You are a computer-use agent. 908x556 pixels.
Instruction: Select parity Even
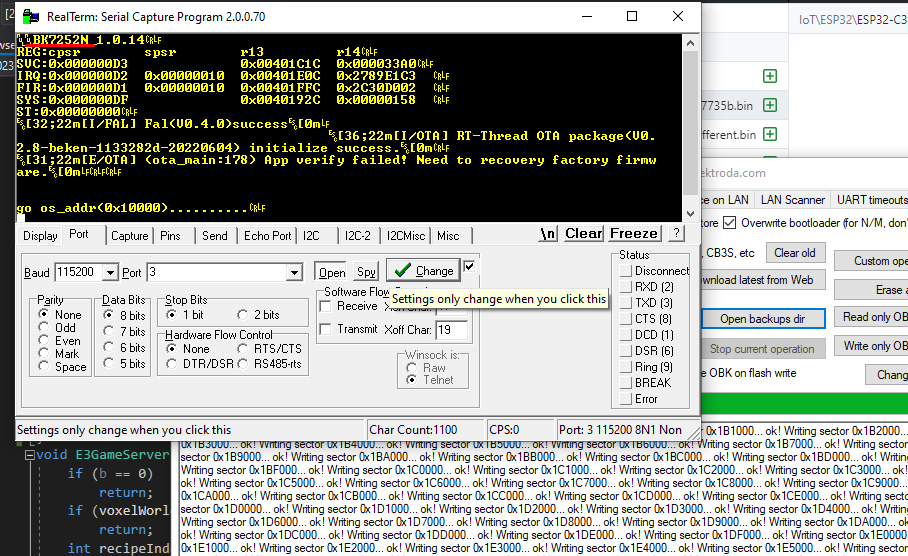click(x=43, y=341)
